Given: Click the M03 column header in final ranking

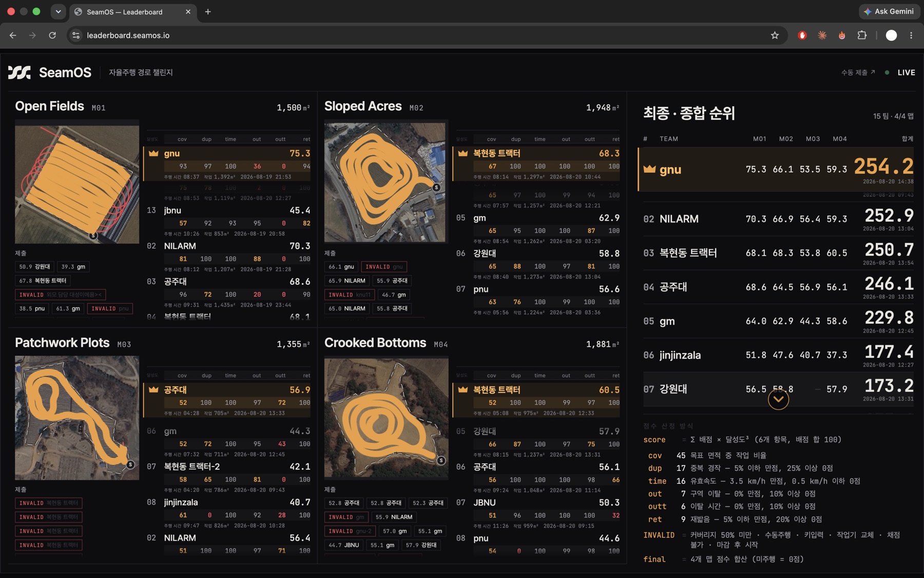Looking at the screenshot, I should (x=813, y=139).
